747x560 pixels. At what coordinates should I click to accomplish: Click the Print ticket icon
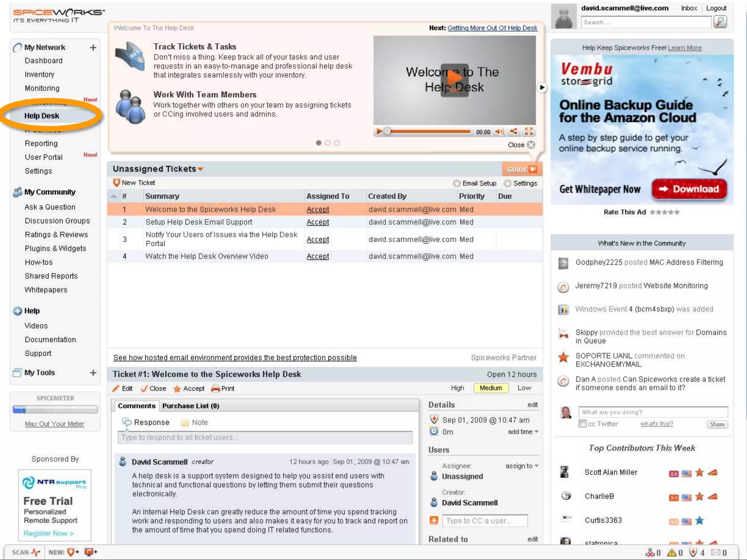point(216,389)
